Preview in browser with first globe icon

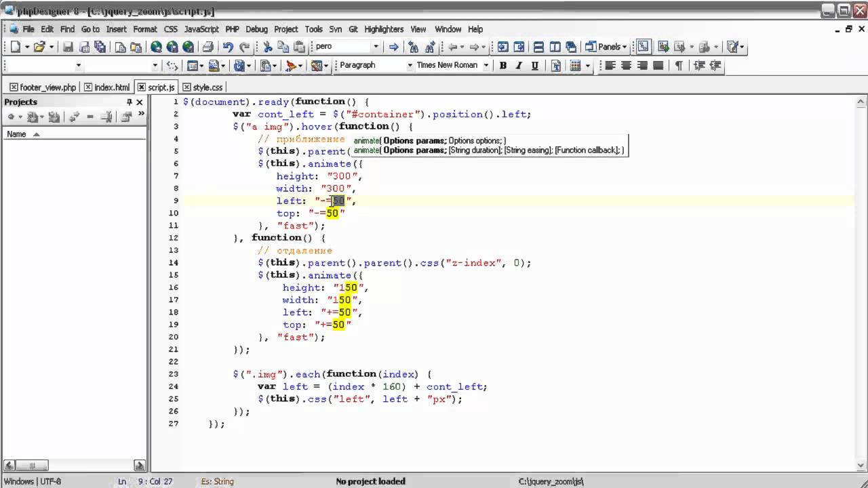(x=156, y=47)
